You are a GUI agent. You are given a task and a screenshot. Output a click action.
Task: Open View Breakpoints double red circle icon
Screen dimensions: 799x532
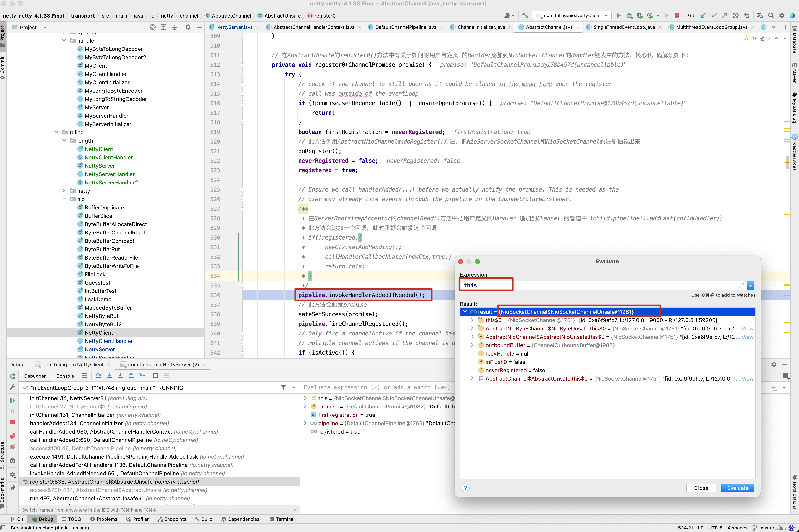pyautogui.click(x=13, y=436)
